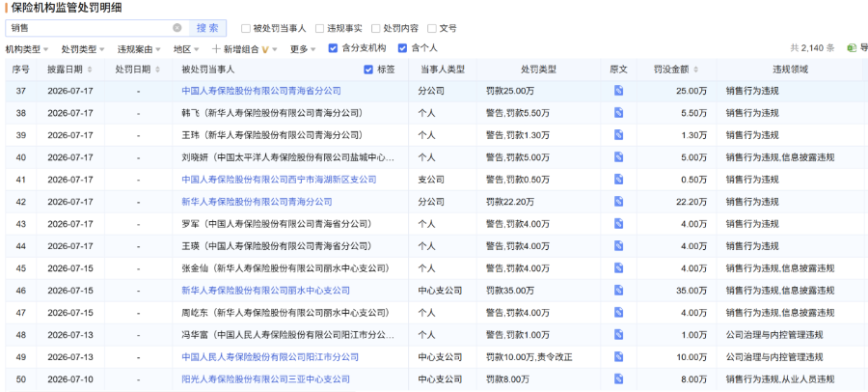Click the 搜索 button
Viewport: 868px width, 392px height.
tap(207, 28)
